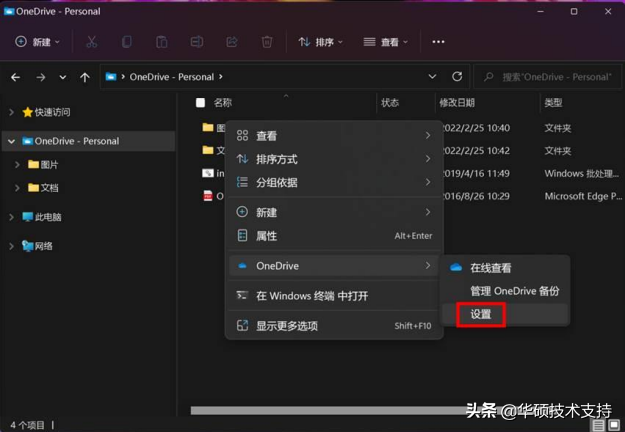Go back with the left arrow
Viewport: 625px width, 432px height.
[16, 77]
